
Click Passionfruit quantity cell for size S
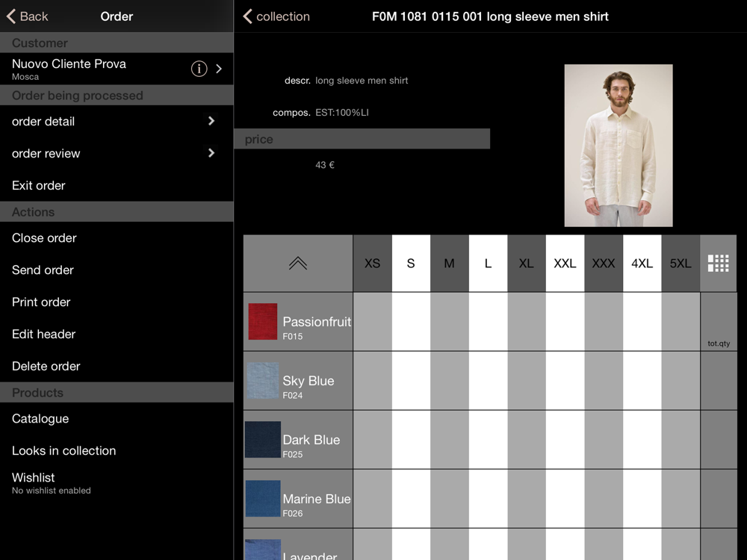click(x=411, y=321)
